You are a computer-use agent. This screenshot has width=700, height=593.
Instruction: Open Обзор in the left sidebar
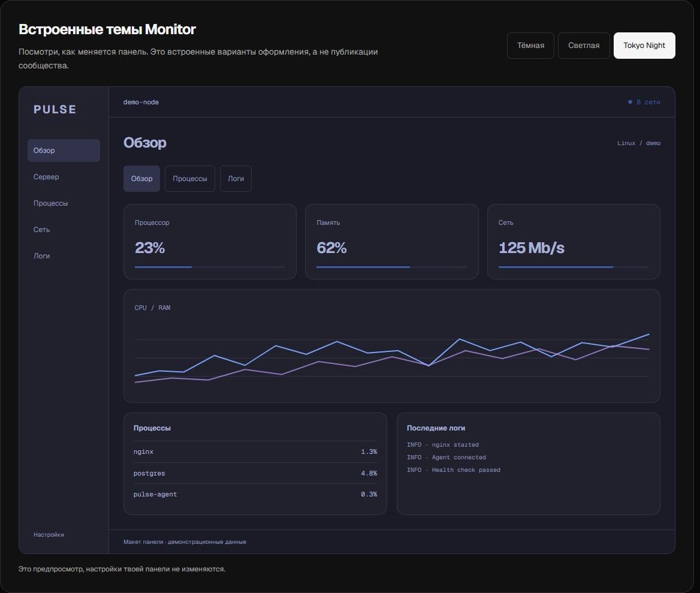point(64,150)
